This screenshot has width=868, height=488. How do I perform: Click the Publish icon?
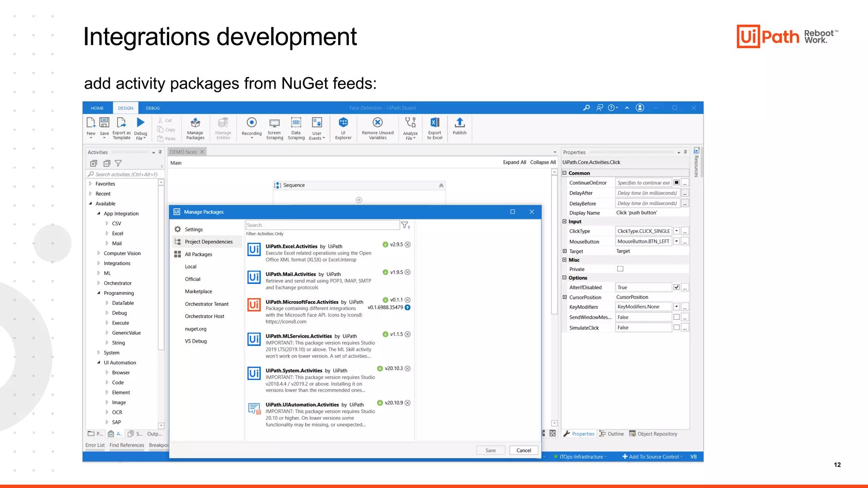click(x=459, y=123)
